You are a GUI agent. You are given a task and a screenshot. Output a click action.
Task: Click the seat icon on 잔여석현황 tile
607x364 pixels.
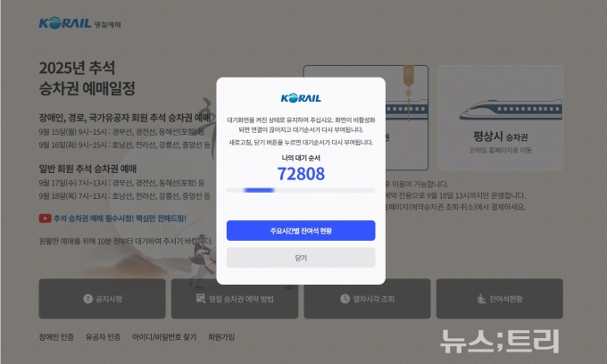[x=481, y=299]
